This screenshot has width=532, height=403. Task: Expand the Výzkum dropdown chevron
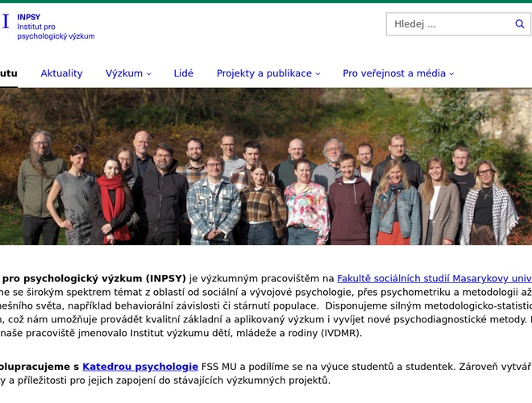[x=149, y=74]
